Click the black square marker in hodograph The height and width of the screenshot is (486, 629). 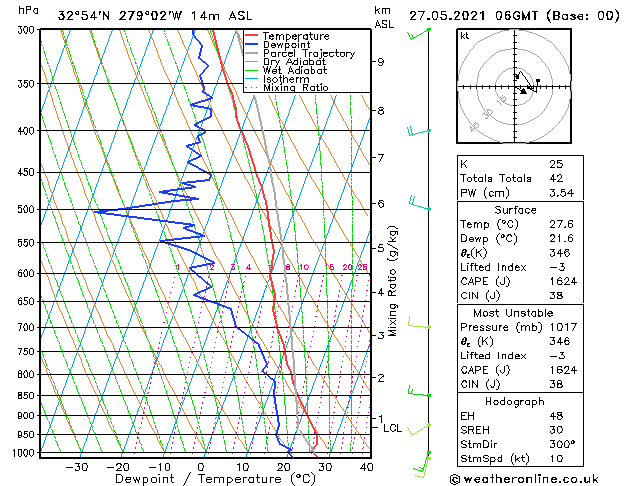click(x=538, y=81)
